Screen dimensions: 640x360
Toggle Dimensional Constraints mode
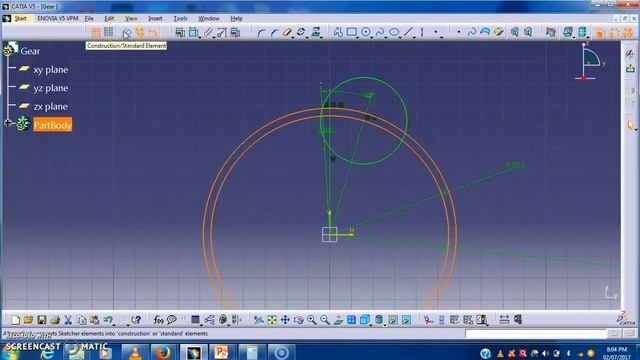(153, 33)
